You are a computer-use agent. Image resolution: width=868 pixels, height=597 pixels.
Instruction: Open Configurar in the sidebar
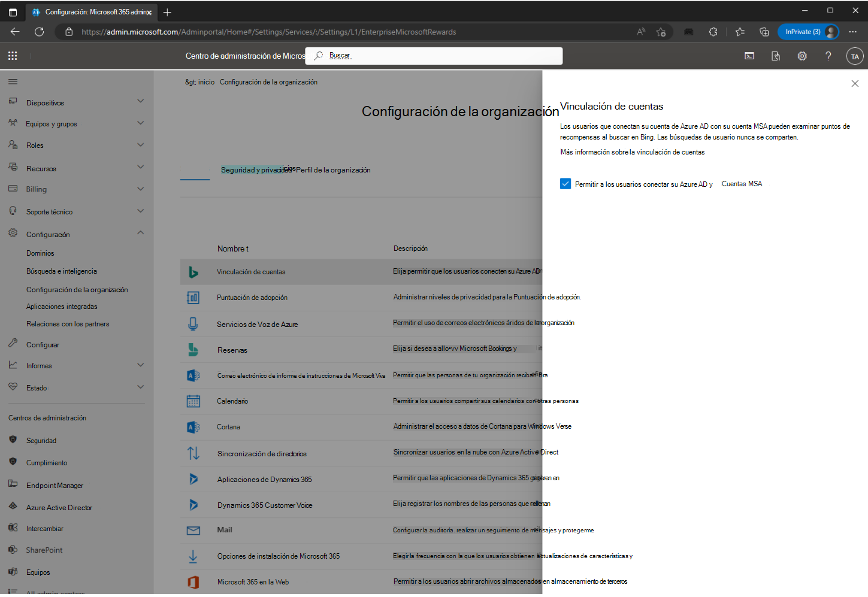click(43, 345)
